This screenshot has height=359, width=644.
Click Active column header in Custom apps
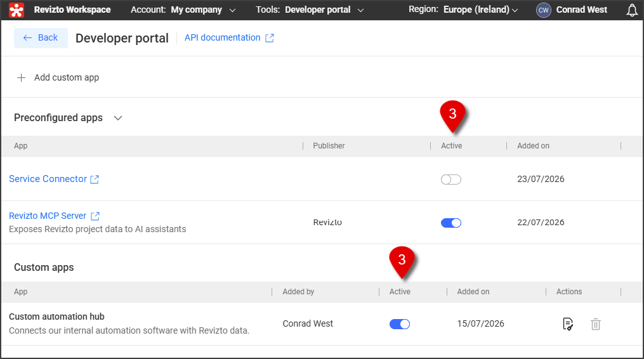pyautogui.click(x=400, y=292)
